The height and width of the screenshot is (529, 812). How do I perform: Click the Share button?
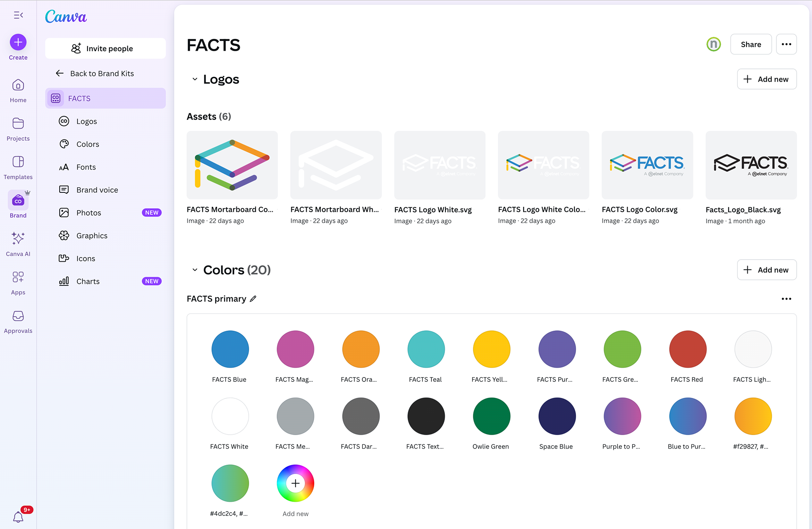point(751,44)
